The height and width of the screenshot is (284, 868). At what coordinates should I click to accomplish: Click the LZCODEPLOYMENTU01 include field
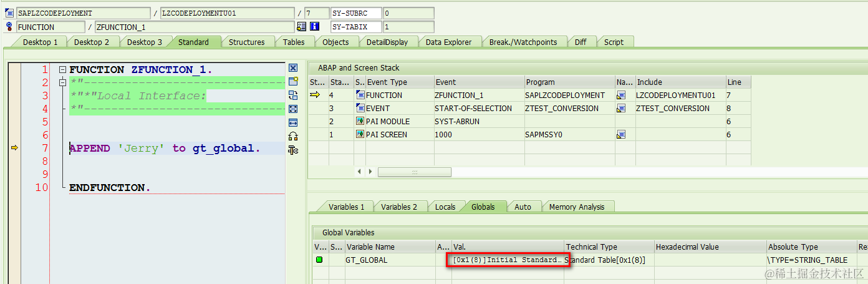pos(227,13)
